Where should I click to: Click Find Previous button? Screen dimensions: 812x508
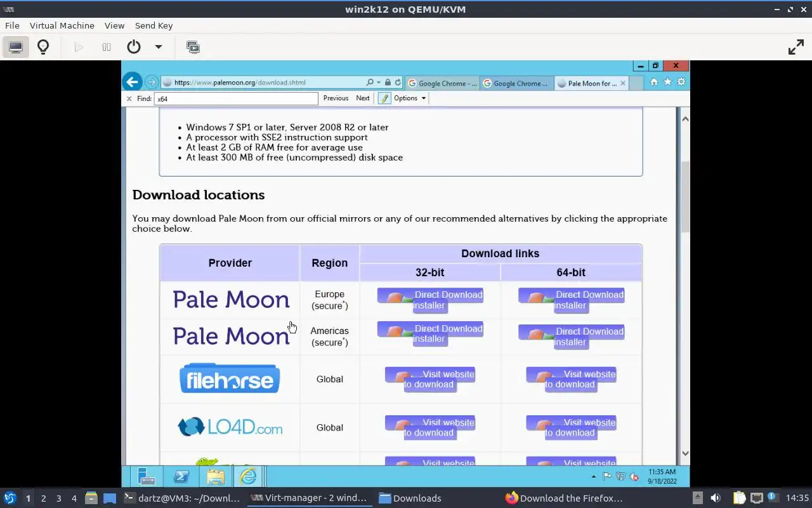pos(336,98)
